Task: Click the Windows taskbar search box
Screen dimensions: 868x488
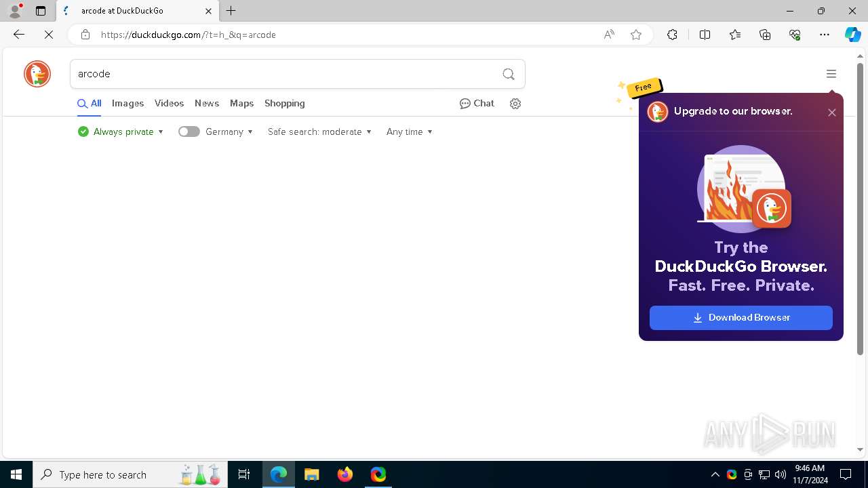Action: [130, 474]
